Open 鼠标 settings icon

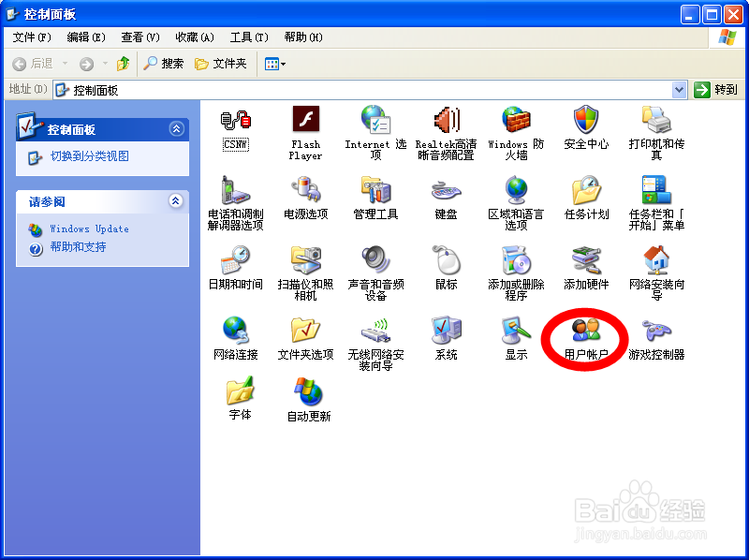pos(446,260)
